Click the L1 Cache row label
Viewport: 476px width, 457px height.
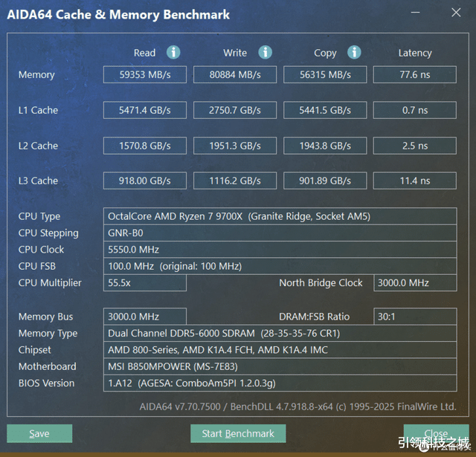pyautogui.click(x=38, y=110)
